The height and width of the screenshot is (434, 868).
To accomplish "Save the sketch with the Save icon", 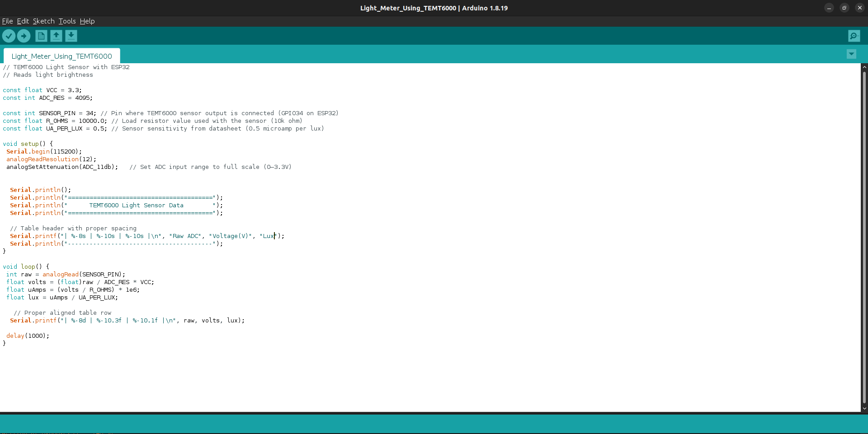I will [x=71, y=36].
